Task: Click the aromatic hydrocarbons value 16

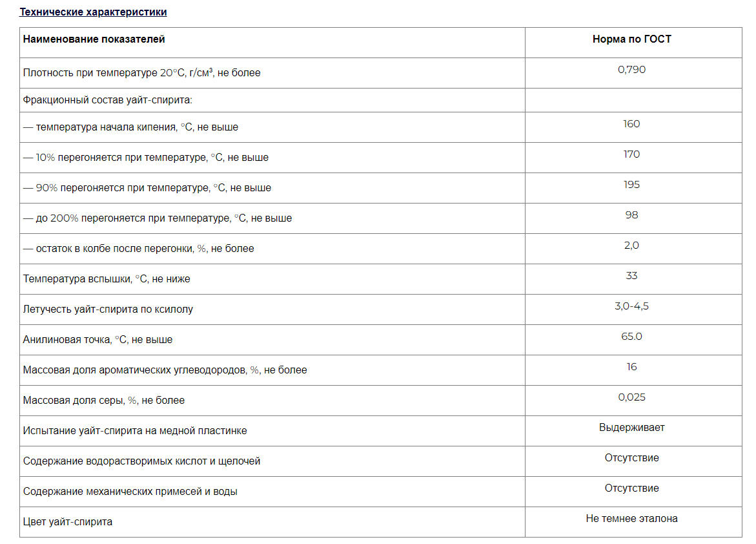Action: [x=631, y=368]
